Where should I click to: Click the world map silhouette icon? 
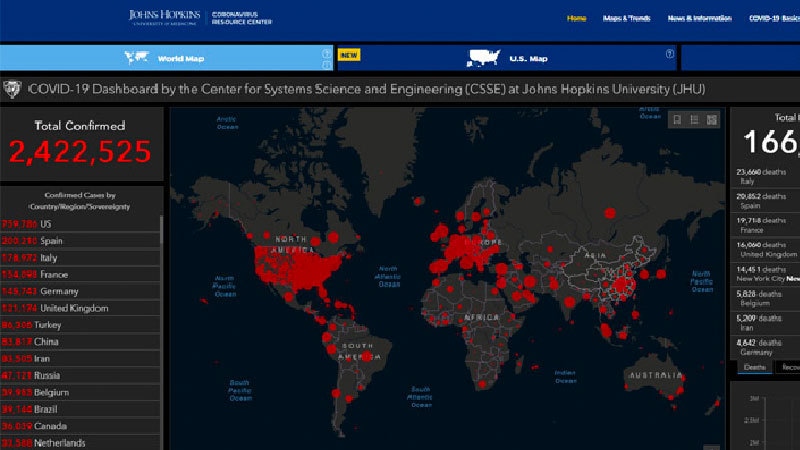(138, 57)
